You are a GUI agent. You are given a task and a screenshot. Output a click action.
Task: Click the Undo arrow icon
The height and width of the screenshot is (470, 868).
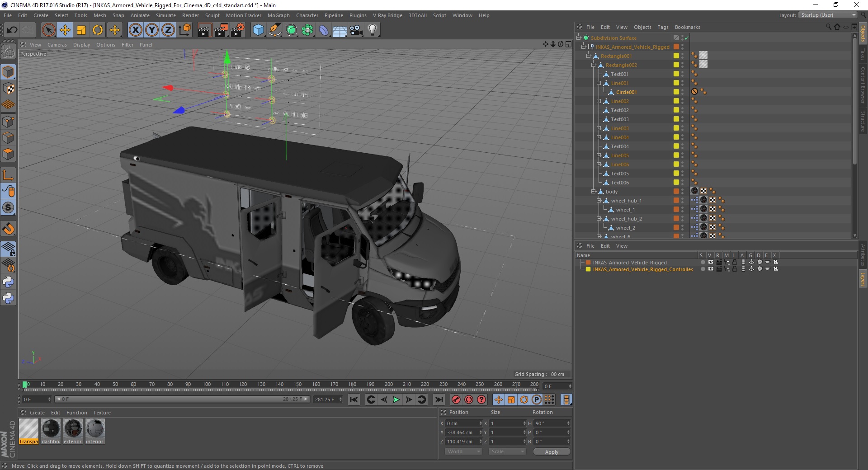[12, 30]
